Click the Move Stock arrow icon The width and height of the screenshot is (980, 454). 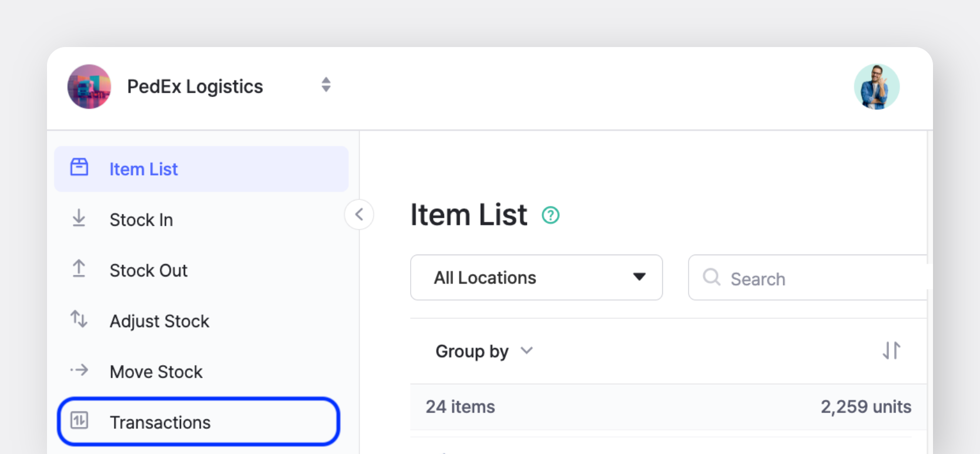click(79, 370)
